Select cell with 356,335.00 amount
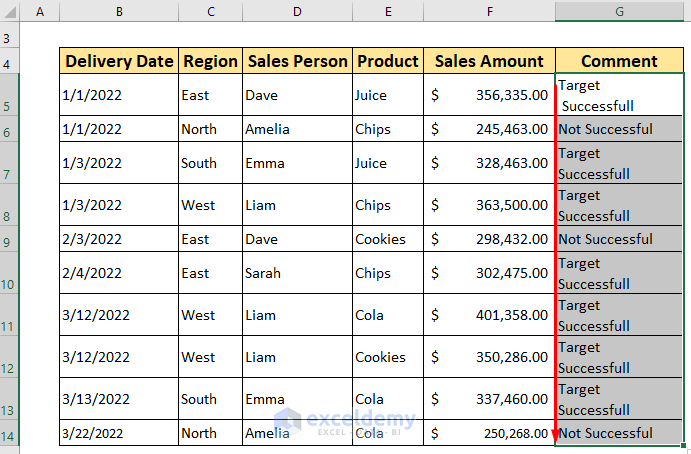The width and height of the screenshot is (691, 454). click(489, 95)
